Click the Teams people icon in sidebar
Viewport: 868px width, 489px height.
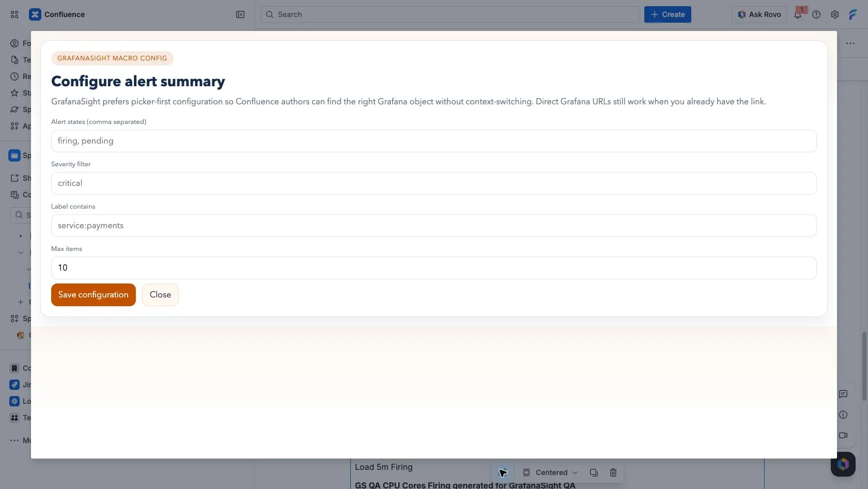14,418
